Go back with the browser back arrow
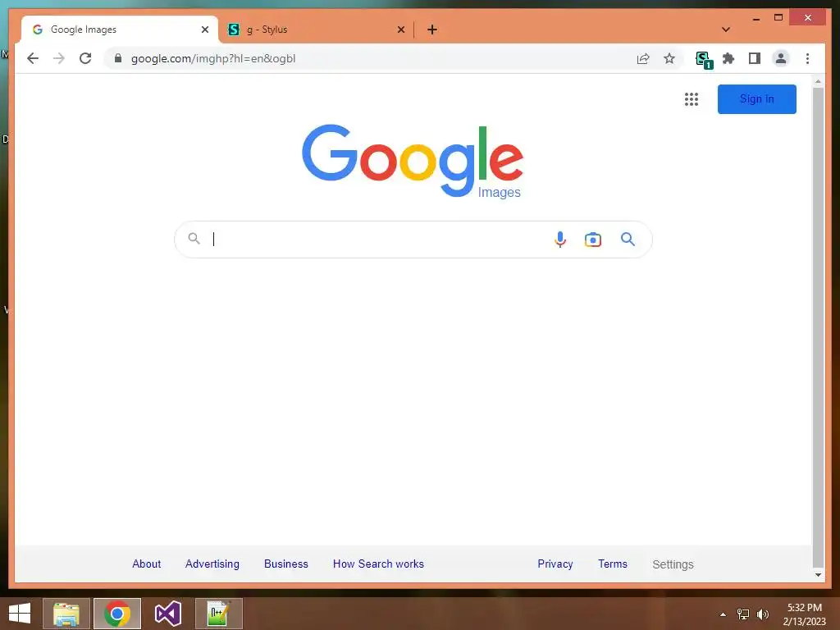This screenshot has width=840, height=630. pos(33,58)
